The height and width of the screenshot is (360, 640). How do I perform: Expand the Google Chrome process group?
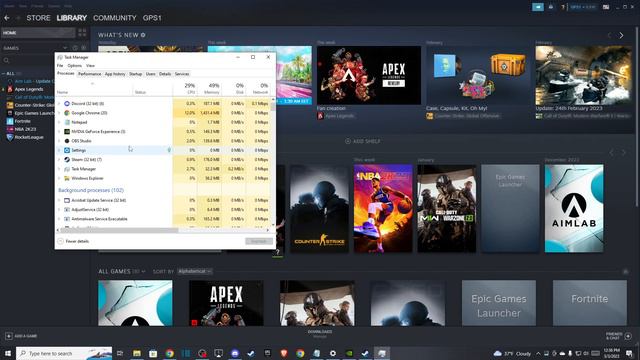[x=59, y=113]
